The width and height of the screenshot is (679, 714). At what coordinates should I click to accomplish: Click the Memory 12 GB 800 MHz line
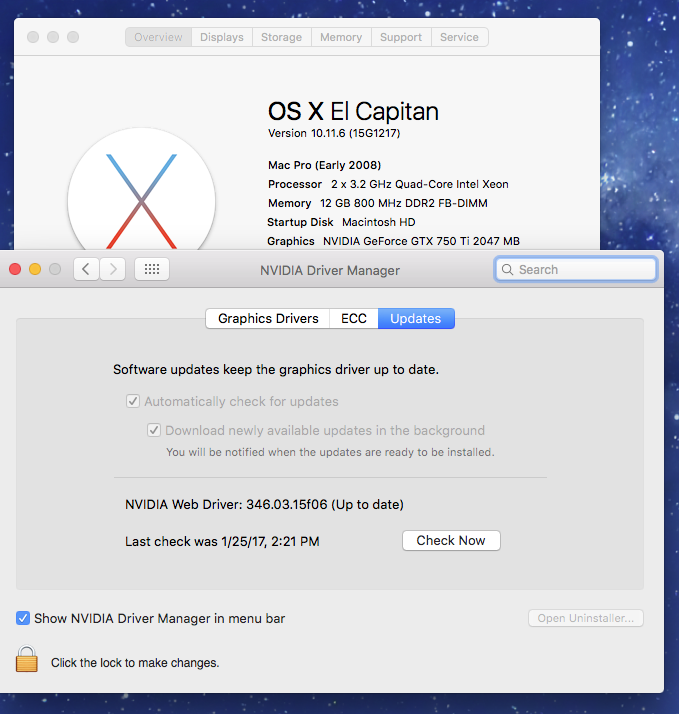point(378,203)
